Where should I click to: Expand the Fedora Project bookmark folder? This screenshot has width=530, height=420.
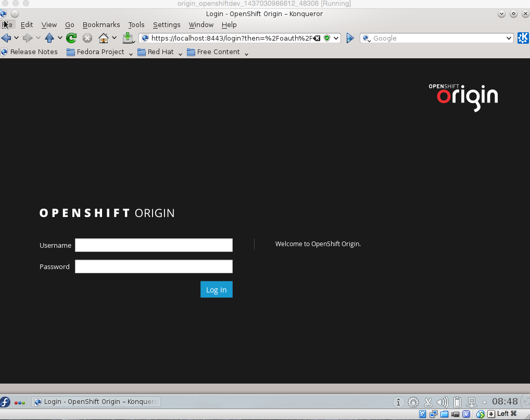click(130, 53)
